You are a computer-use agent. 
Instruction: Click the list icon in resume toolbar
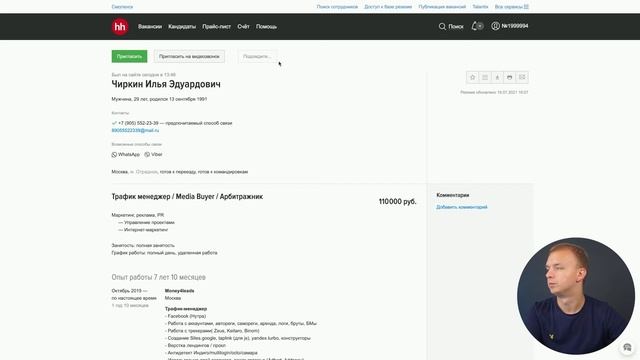pos(485,77)
